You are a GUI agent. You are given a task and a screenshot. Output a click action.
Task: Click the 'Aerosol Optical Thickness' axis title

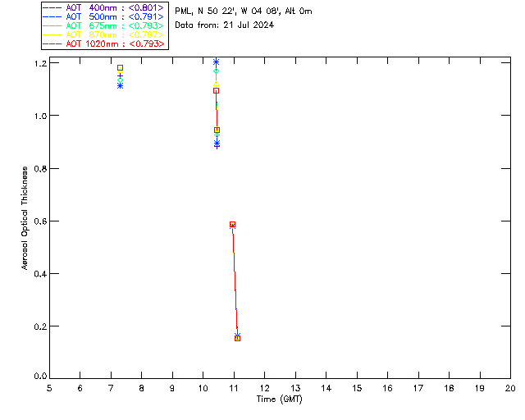tap(25, 218)
